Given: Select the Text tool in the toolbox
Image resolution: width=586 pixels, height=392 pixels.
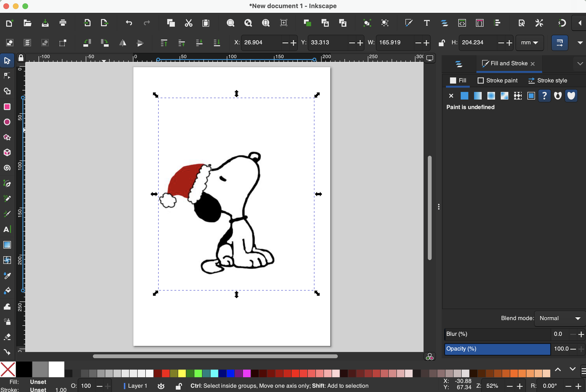Looking at the screenshot, I should click(x=7, y=229).
